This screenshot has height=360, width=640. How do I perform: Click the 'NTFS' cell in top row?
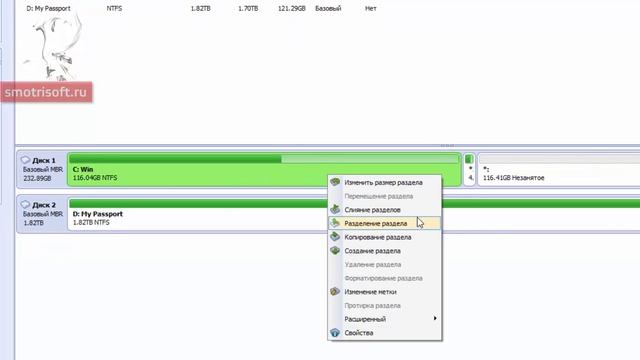[x=114, y=8]
